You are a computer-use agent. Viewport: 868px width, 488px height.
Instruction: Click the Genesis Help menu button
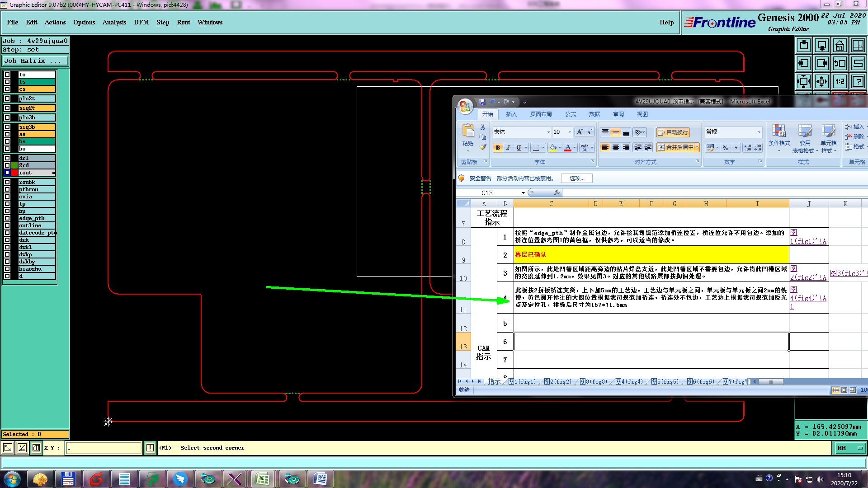tap(666, 22)
